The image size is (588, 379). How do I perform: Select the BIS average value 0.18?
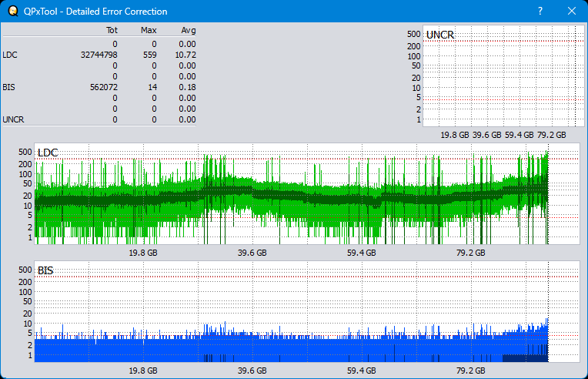click(x=187, y=87)
